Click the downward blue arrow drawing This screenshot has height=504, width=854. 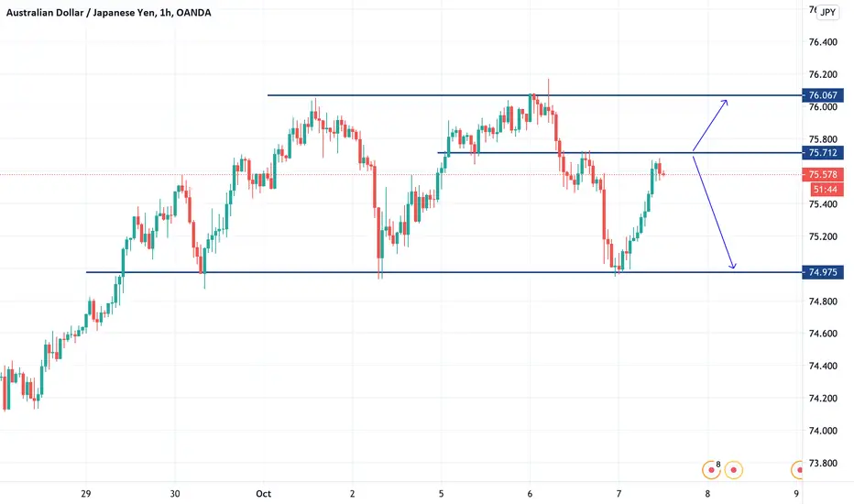[715, 213]
